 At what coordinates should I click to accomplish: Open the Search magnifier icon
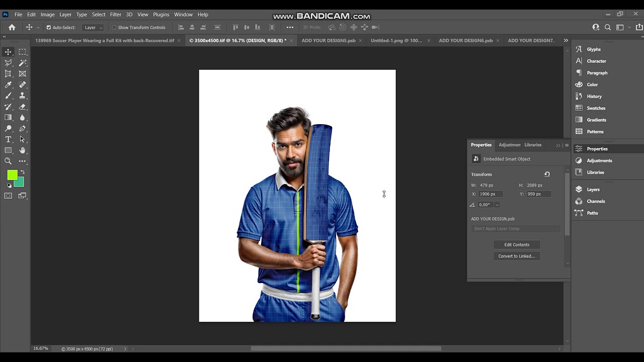608,27
